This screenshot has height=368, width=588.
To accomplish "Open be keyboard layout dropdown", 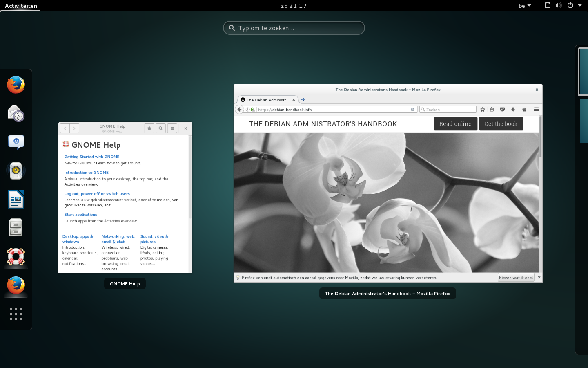I will point(525,6).
